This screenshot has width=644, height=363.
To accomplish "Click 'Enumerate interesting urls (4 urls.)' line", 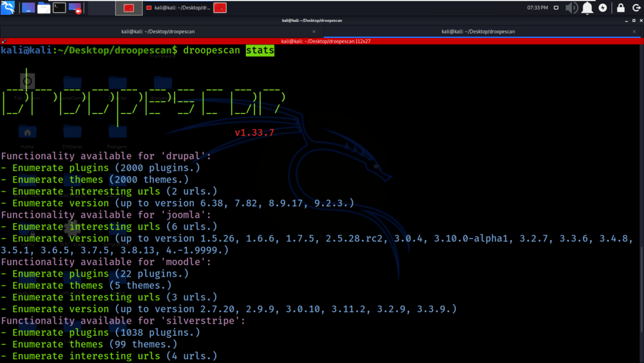I will pos(109,356).
